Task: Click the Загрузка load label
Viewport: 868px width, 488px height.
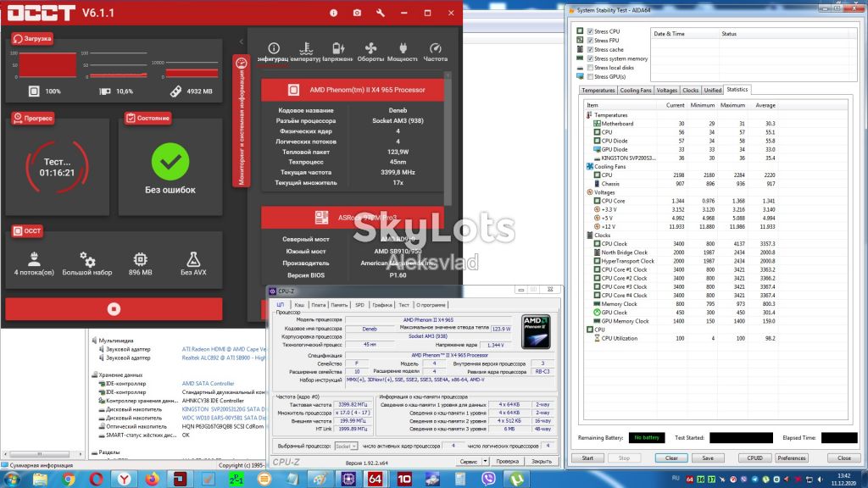Action: pyautogui.click(x=32, y=38)
